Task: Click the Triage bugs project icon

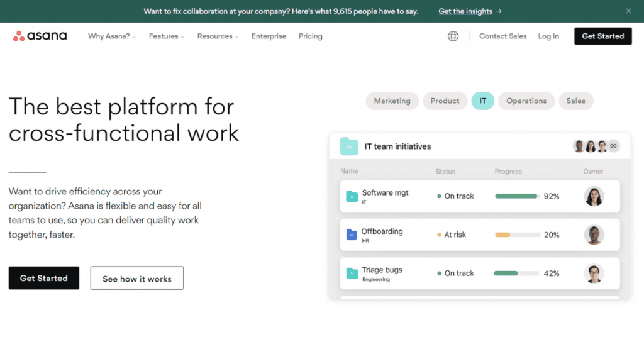Action: (x=352, y=273)
